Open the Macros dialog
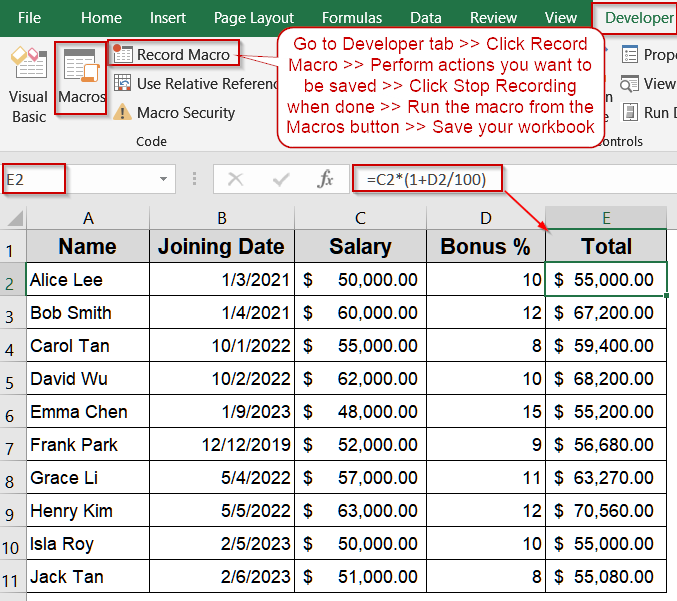The width and height of the screenshot is (677, 601). click(x=80, y=78)
